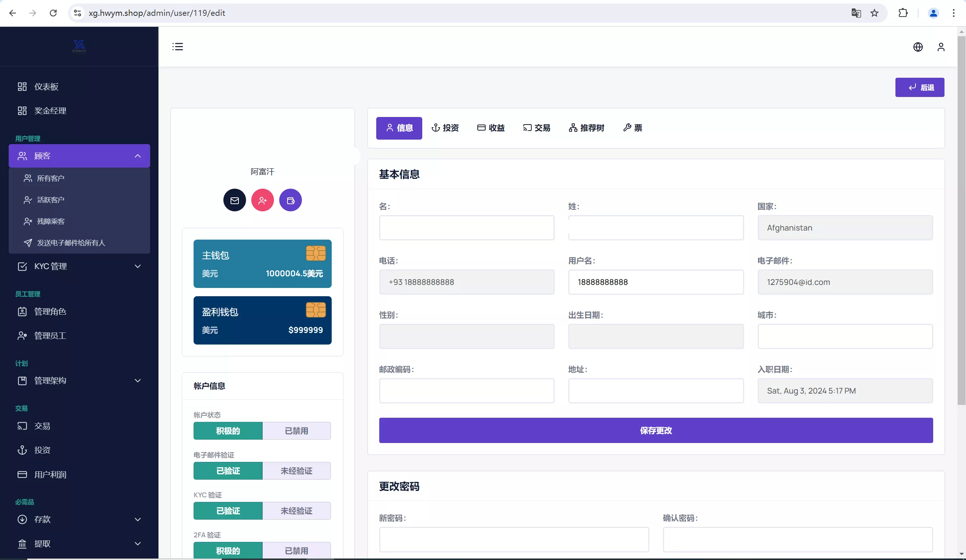Expand the KYC 管理 sidebar menu

[79, 266]
